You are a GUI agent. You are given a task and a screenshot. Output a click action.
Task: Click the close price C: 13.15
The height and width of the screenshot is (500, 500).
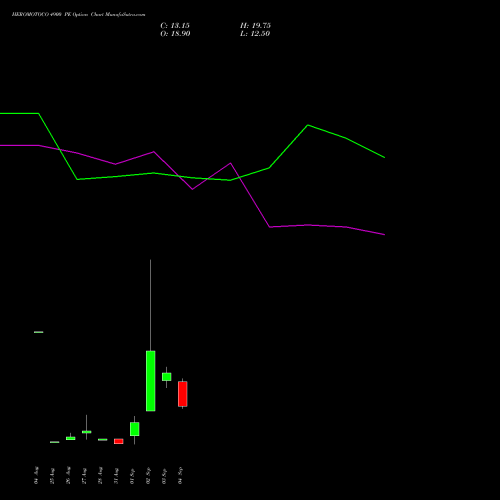pyautogui.click(x=175, y=26)
